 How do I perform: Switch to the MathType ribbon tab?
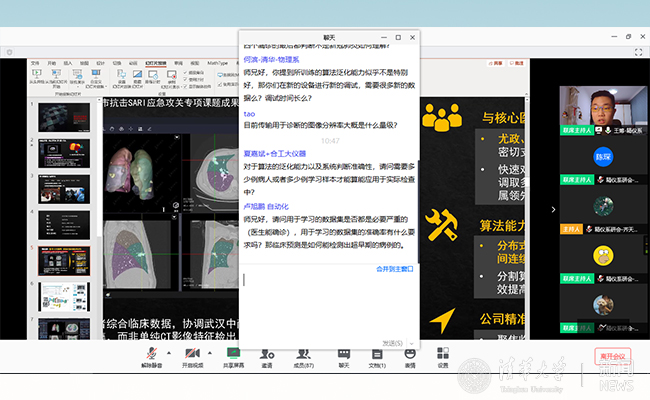216,62
